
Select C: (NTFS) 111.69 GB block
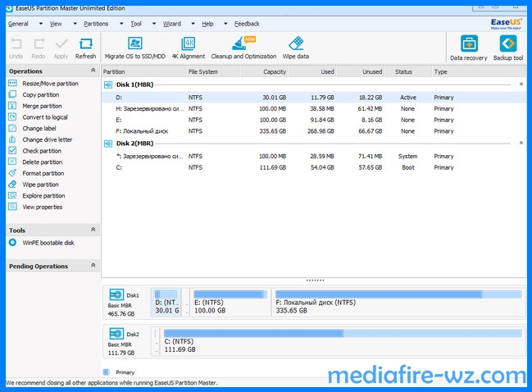click(343, 341)
